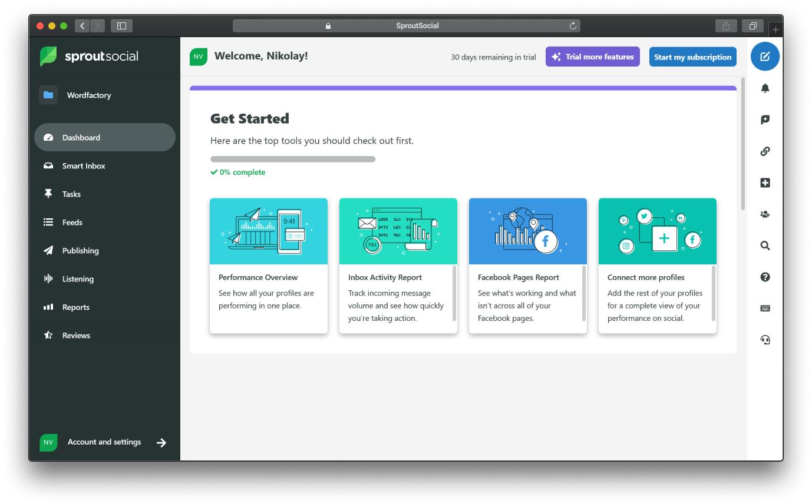This screenshot has height=504, width=812.
Task: Click the Tasks pin icon
Action: 48,194
